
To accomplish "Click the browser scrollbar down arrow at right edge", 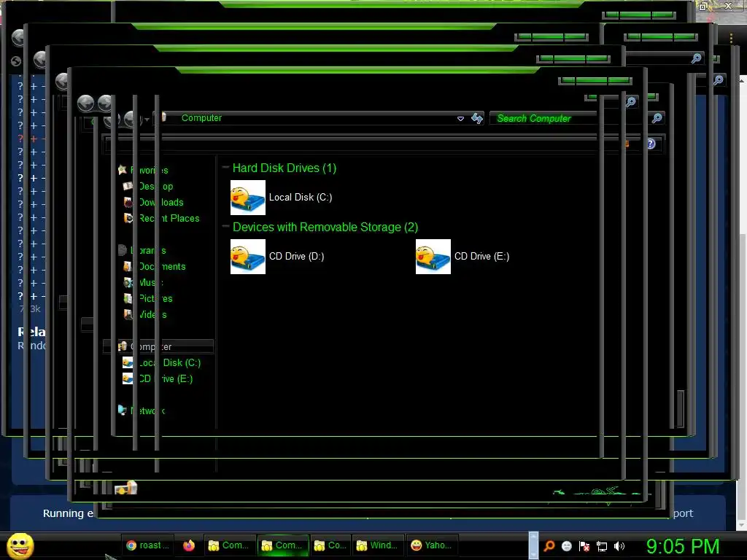I will 742,526.
